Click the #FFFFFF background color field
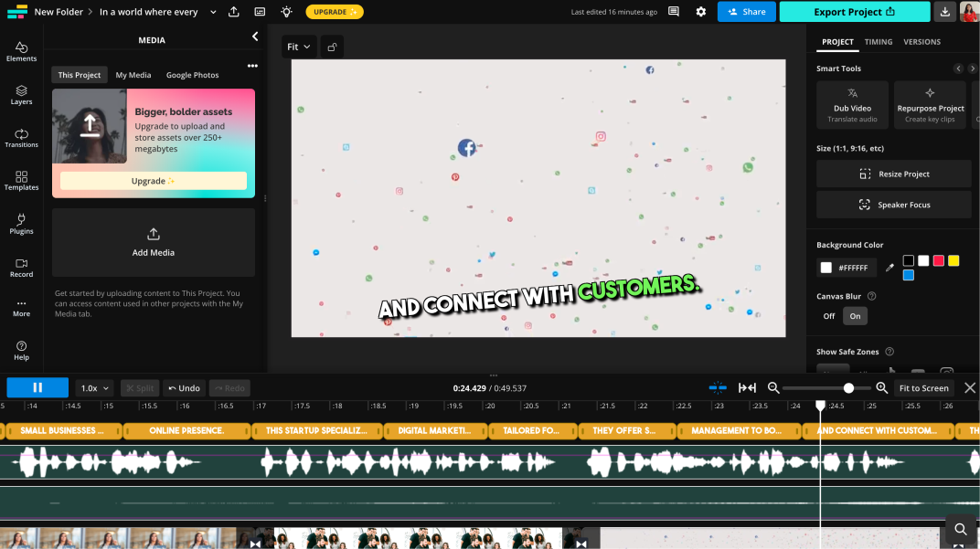This screenshot has width=980, height=549. (847, 268)
